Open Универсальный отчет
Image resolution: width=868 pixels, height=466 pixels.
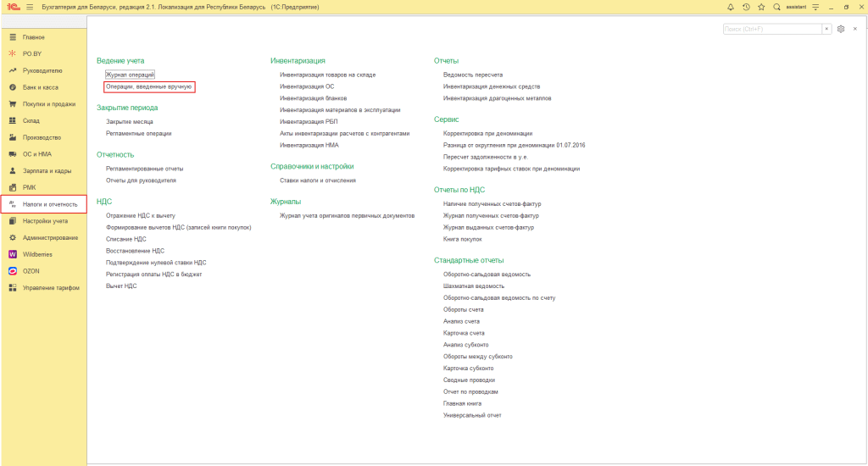pyautogui.click(x=471, y=415)
